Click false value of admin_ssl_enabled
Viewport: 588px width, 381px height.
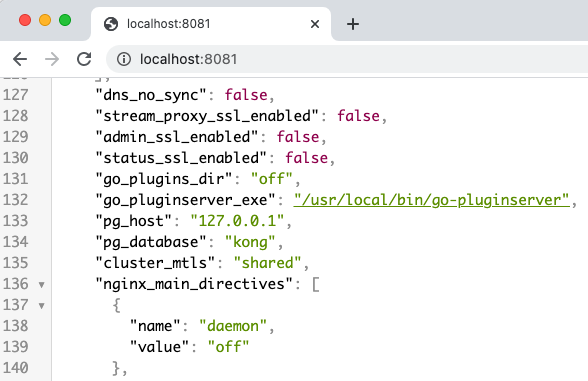coord(298,137)
